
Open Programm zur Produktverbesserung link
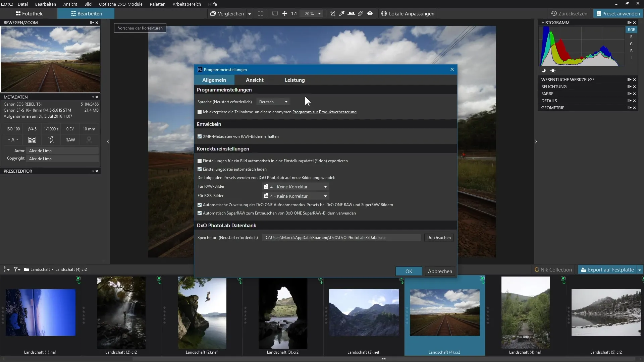point(324,112)
